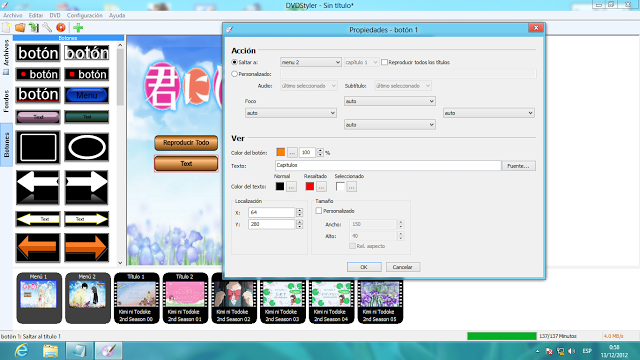Choose the white left arrow template

[x=38, y=187]
